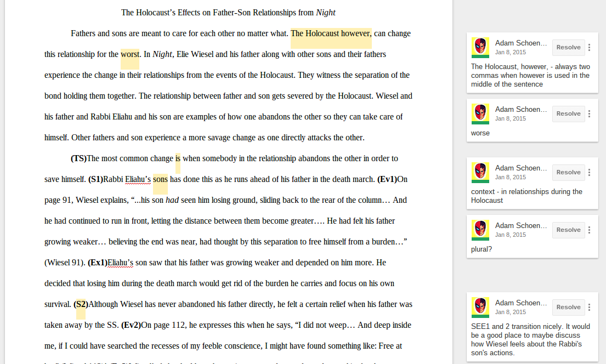Select the comment text 'SEE1 and 2 transition nicely'
This screenshot has height=364, width=606.
point(531,340)
